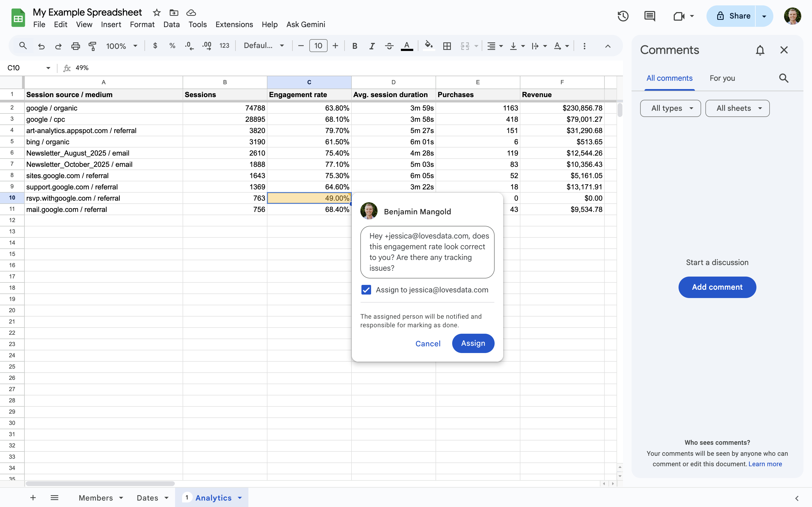Toggle bold formatting button
Image resolution: width=812 pixels, height=507 pixels.
click(355, 46)
